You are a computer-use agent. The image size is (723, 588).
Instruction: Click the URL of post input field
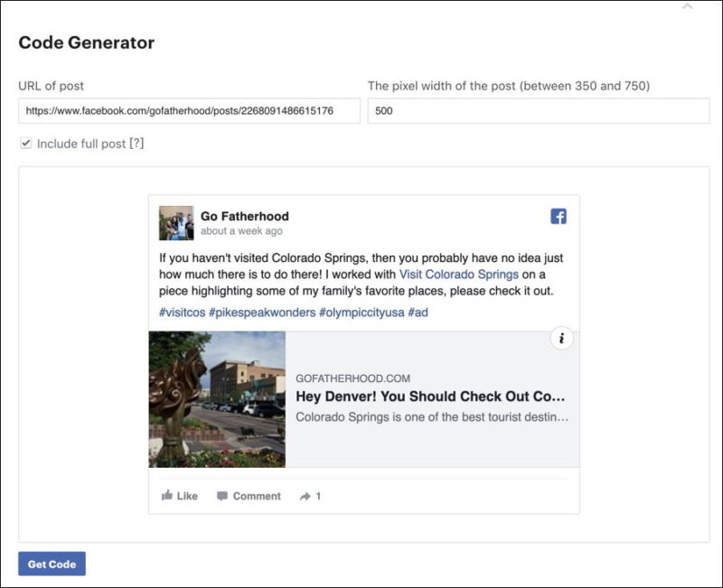189,111
